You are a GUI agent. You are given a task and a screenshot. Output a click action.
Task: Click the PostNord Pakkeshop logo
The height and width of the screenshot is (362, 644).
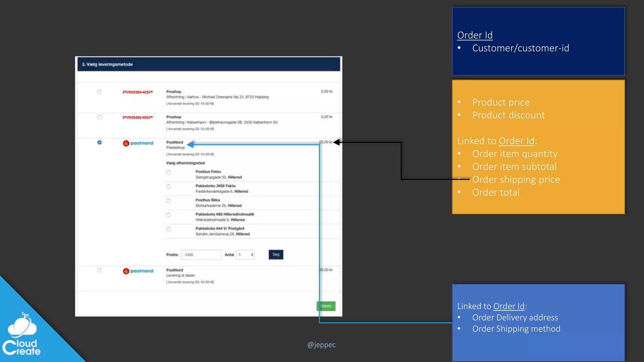(138, 143)
